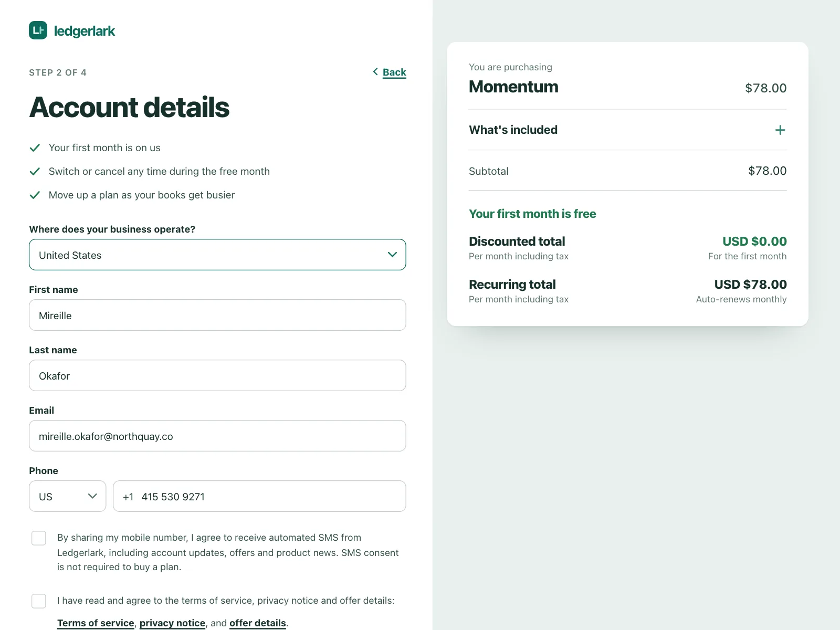
Task: Click the business country dropdown chevron
Action: click(392, 255)
